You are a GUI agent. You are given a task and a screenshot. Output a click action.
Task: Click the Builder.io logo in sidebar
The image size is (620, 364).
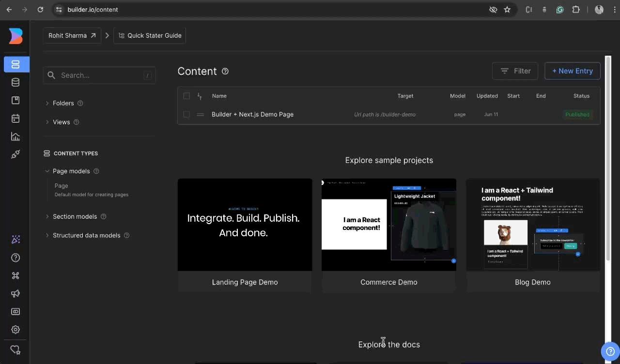pos(15,36)
